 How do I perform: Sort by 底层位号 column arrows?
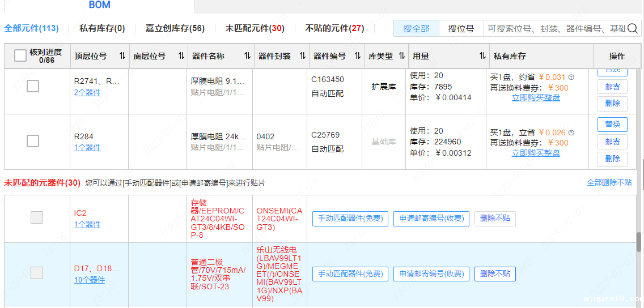click(x=181, y=56)
